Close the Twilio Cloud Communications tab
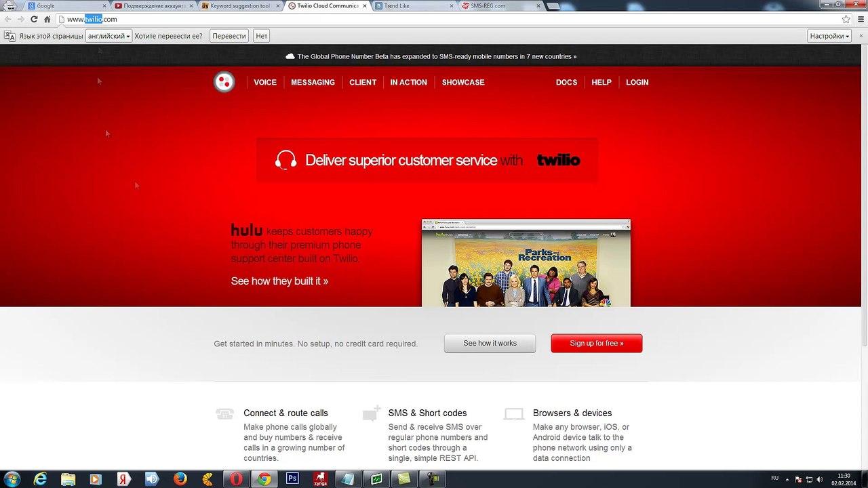Screen dimensions: 868x488 pyautogui.click(x=365, y=6)
